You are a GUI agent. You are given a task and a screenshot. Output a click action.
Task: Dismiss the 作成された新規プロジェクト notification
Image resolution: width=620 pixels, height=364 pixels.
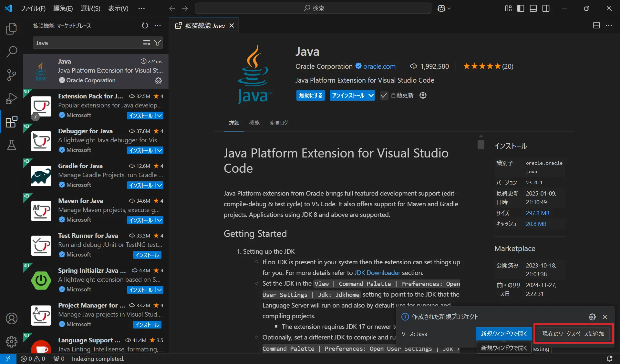click(605, 317)
